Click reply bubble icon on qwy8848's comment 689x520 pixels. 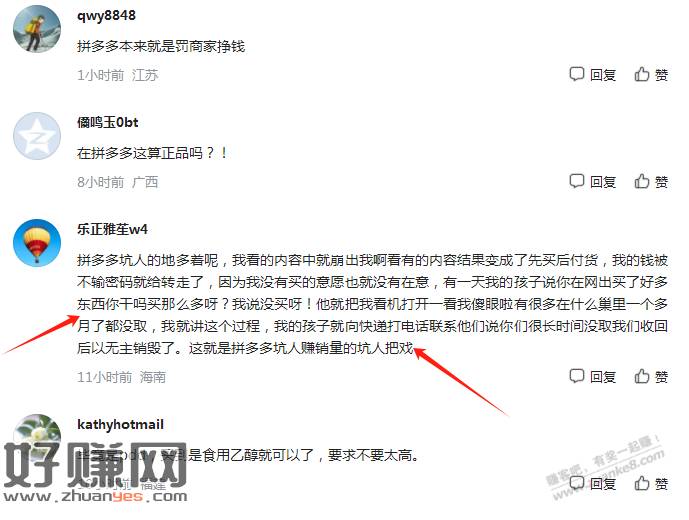(x=577, y=74)
